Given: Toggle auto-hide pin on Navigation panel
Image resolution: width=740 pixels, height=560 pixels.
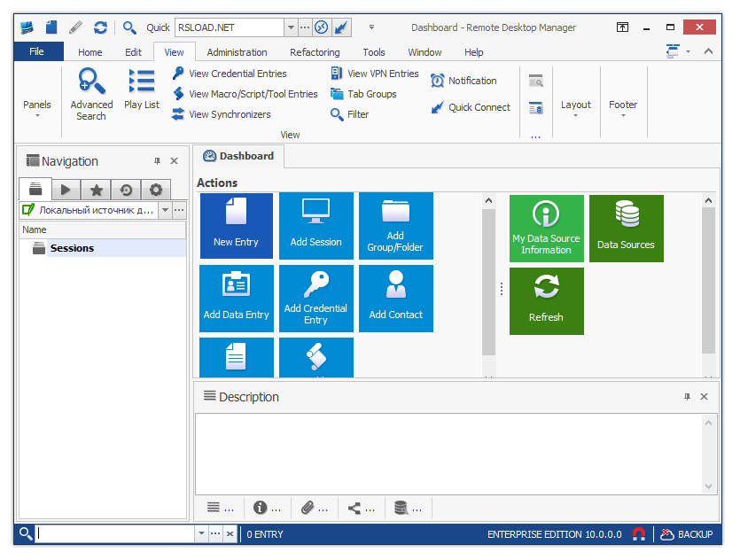Looking at the screenshot, I should [x=157, y=161].
